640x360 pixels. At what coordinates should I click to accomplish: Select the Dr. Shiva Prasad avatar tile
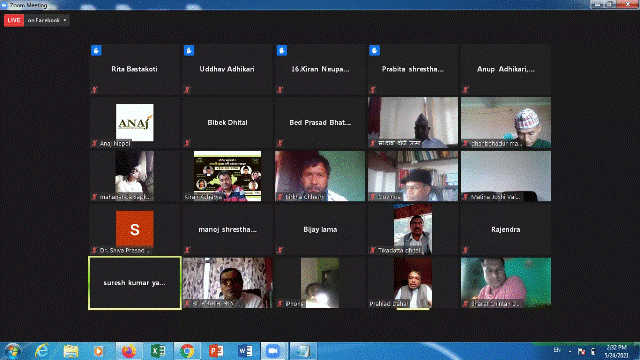pos(135,229)
